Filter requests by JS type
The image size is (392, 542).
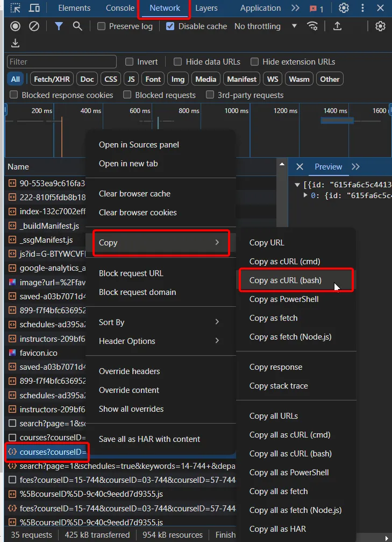(x=131, y=79)
